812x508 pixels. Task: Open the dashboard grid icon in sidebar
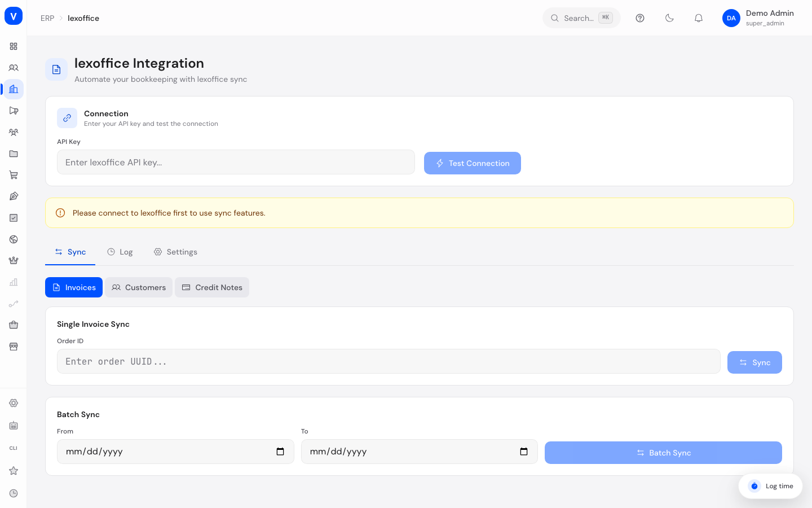(14, 46)
